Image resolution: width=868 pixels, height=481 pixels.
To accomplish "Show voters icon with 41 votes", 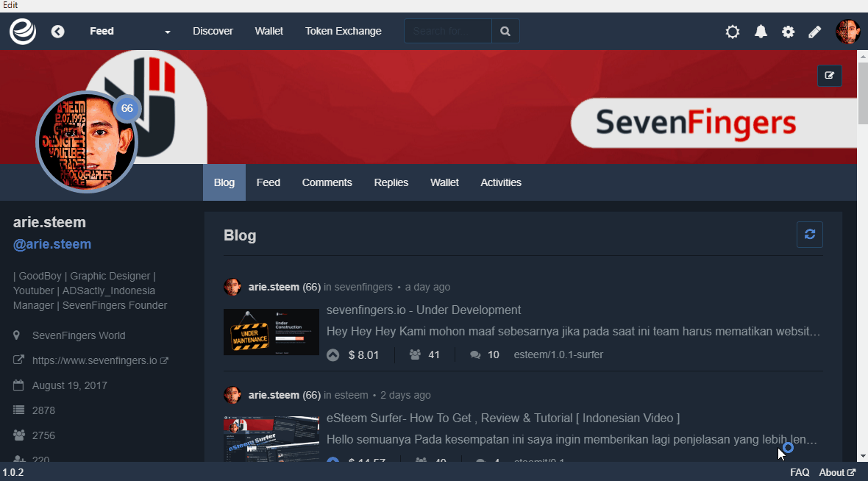I will point(415,354).
